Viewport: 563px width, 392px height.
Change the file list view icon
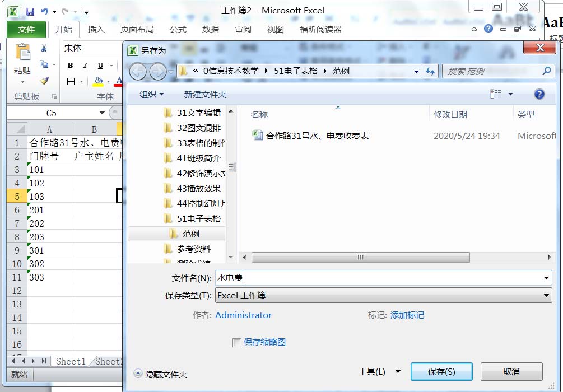pyautogui.click(x=496, y=94)
